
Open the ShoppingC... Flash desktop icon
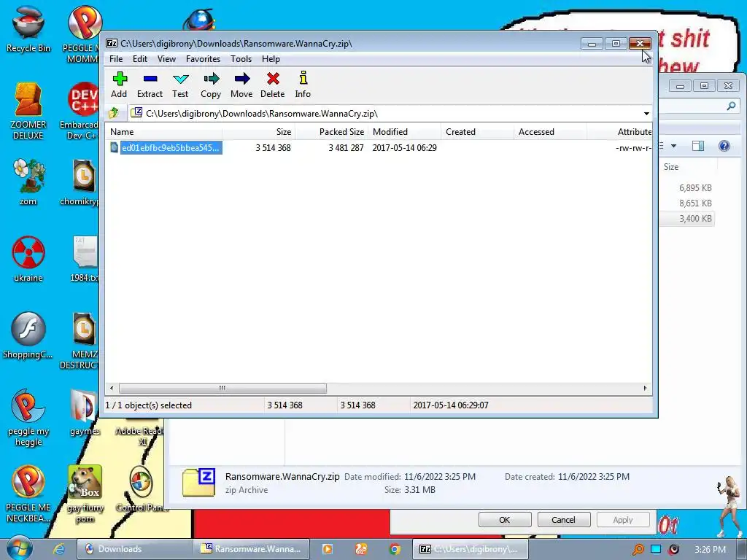pos(28,335)
